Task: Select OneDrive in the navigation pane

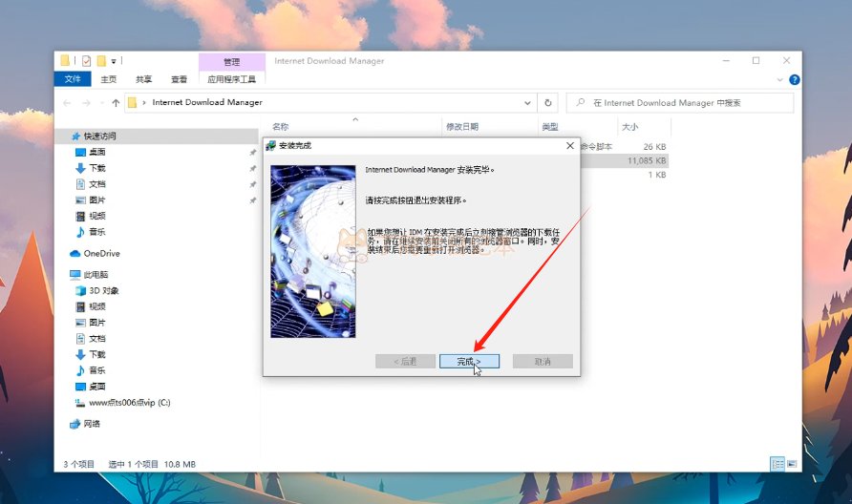Action: pos(101,253)
